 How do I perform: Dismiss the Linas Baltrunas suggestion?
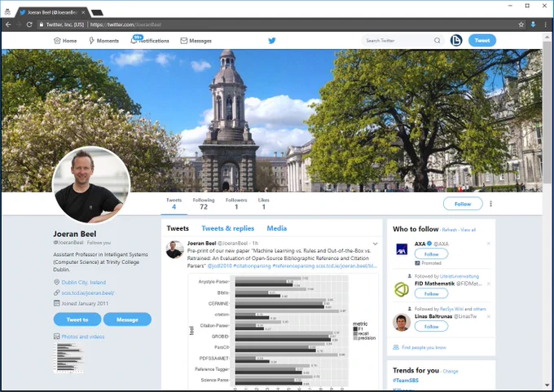click(489, 316)
